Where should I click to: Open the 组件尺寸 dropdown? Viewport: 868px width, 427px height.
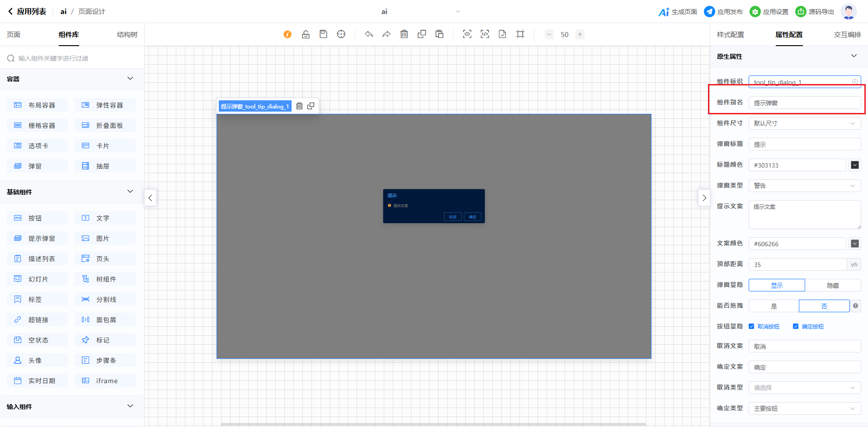click(x=805, y=123)
